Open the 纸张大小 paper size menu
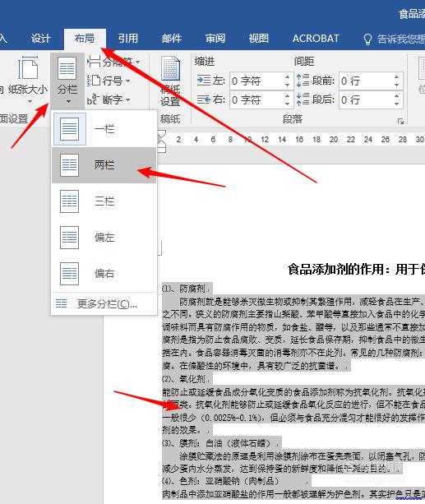The image size is (425, 504). pos(28,79)
